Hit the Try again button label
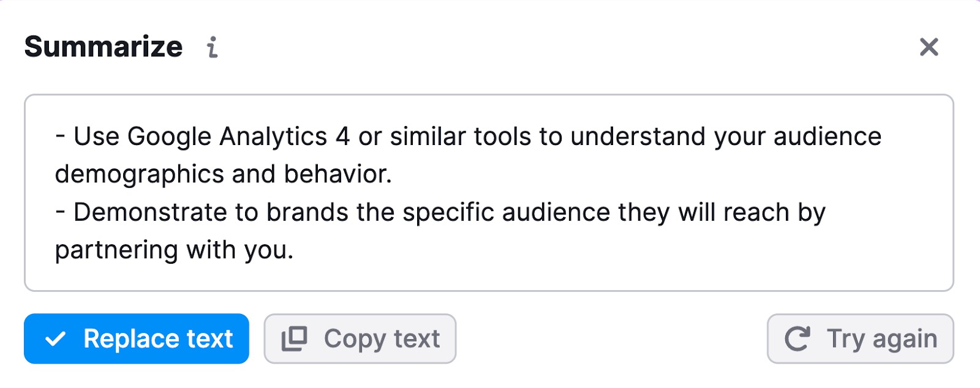 881,339
